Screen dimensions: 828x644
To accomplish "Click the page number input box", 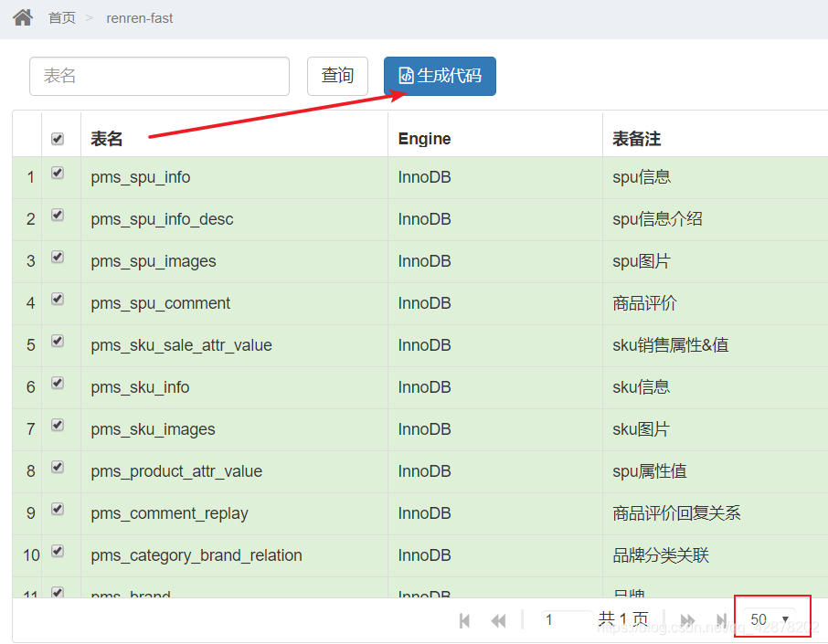I will (566, 619).
